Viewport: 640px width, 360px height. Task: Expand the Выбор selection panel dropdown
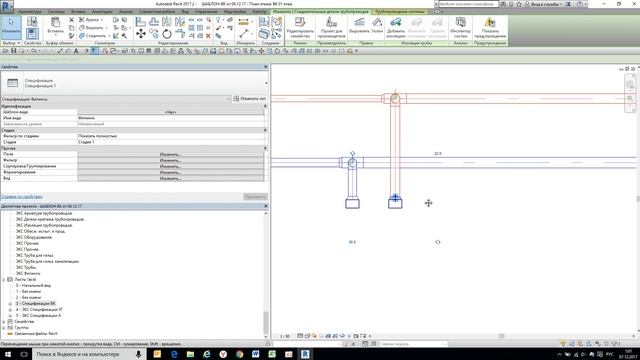(11, 43)
